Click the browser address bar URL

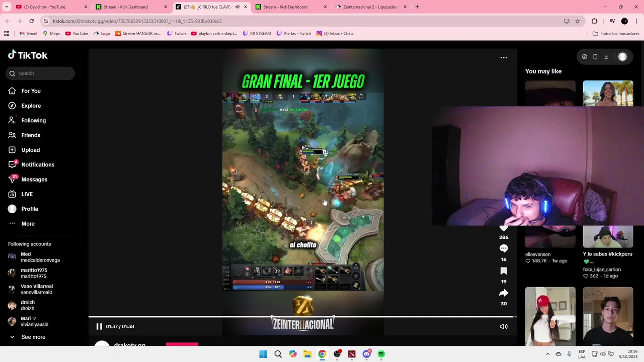coord(137,21)
